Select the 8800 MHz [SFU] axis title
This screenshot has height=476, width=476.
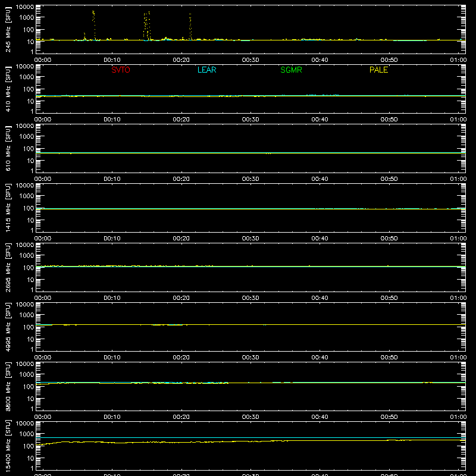click(8, 386)
